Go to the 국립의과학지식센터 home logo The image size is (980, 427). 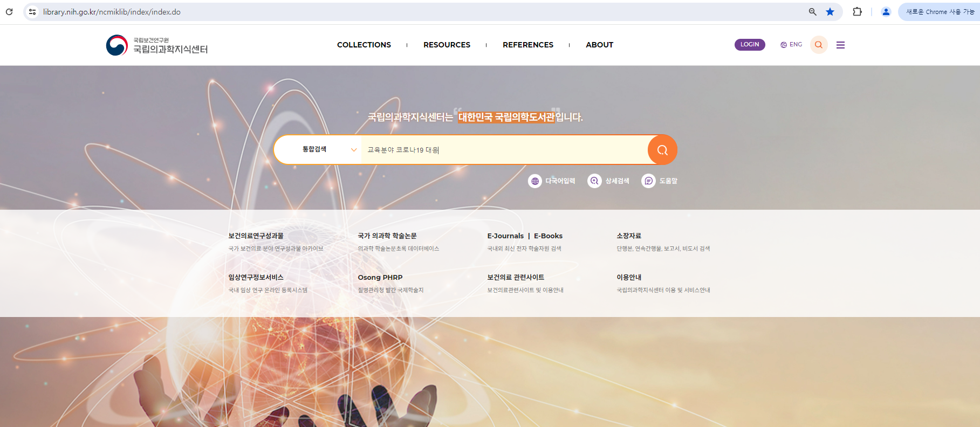(x=157, y=45)
